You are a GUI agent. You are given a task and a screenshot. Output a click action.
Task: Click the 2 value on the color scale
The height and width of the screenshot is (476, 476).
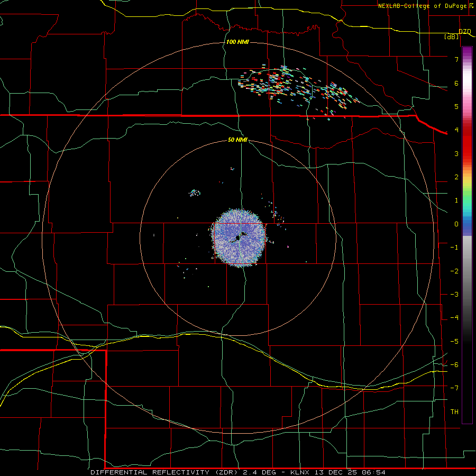click(x=456, y=177)
